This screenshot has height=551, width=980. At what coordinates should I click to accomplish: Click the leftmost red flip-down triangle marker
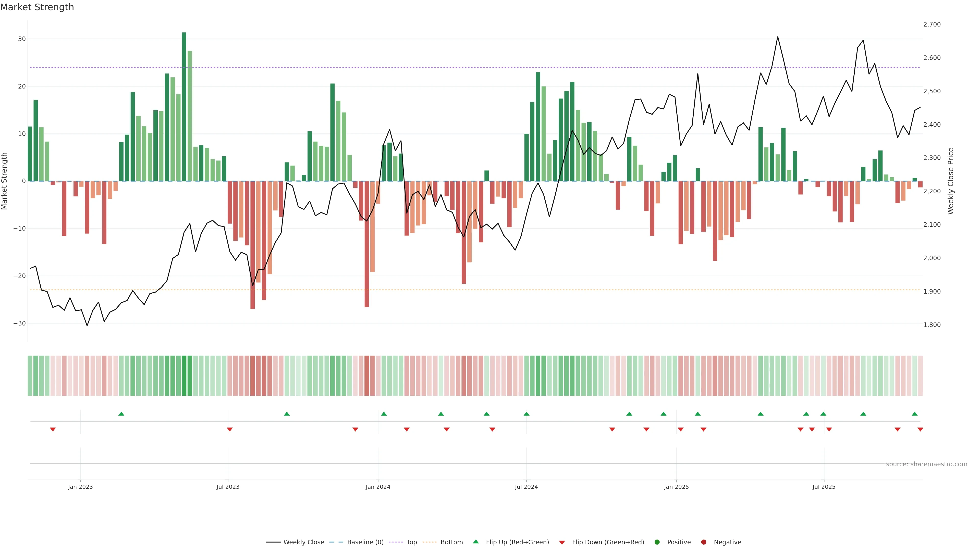(53, 429)
